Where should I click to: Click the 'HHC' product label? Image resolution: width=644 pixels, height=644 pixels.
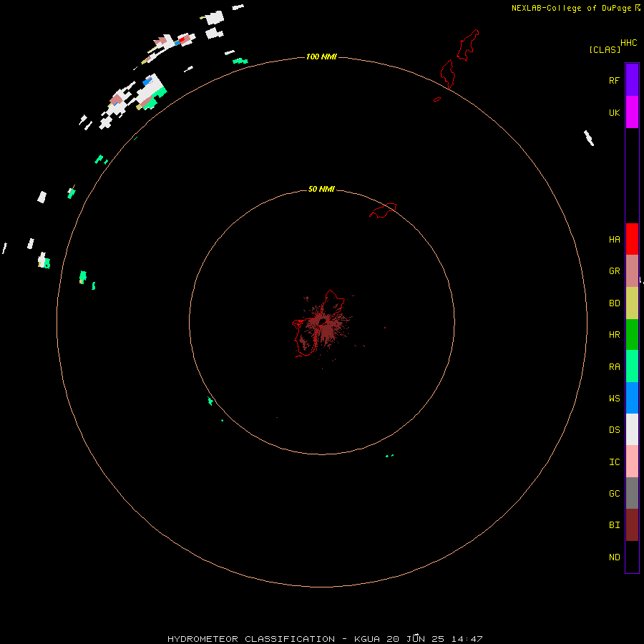629,43
